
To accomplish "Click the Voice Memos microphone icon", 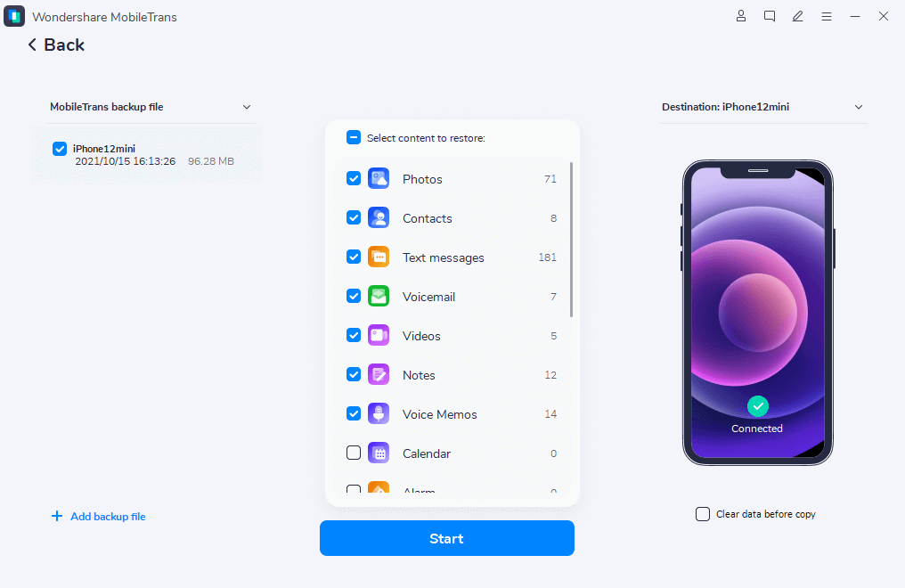I will click(x=379, y=414).
